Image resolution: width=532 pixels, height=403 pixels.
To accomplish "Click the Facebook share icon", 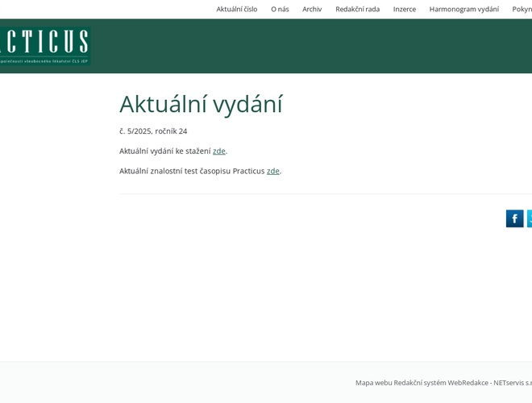I will [x=514, y=218].
